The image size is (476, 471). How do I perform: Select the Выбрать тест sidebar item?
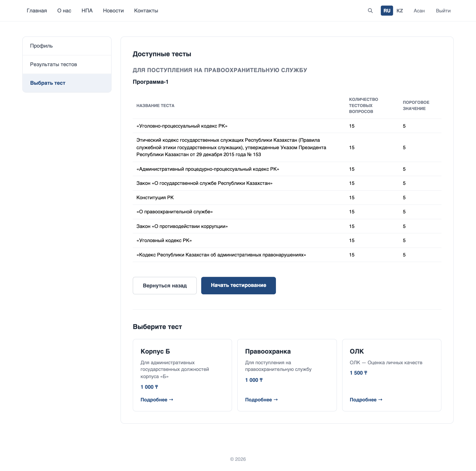(x=67, y=83)
